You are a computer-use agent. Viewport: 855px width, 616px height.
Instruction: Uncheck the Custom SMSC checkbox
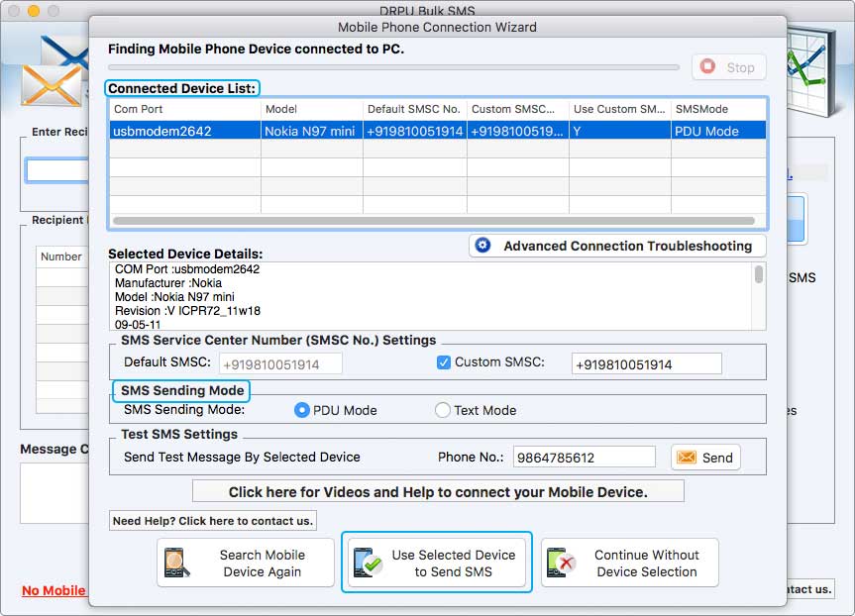click(x=443, y=362)
